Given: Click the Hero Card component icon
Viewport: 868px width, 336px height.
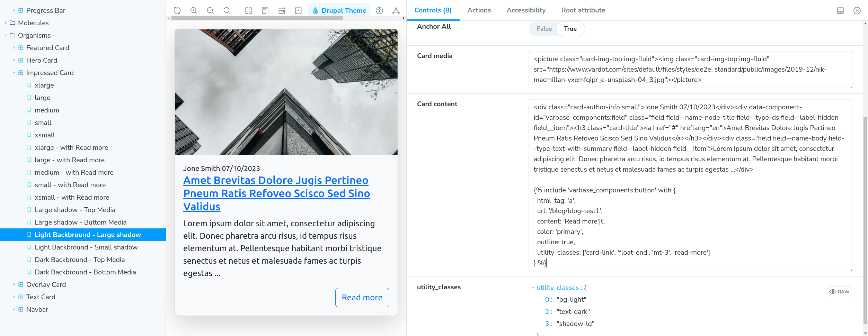Looking at the screenshot, I should click(x=21, y=60).
